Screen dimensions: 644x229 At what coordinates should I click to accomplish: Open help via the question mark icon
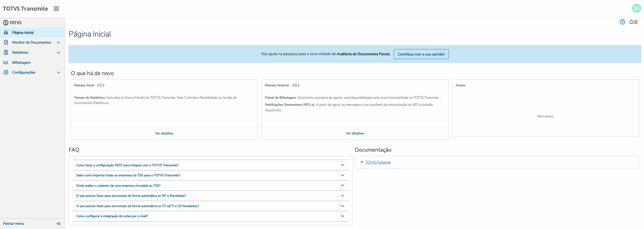[622, 22]
